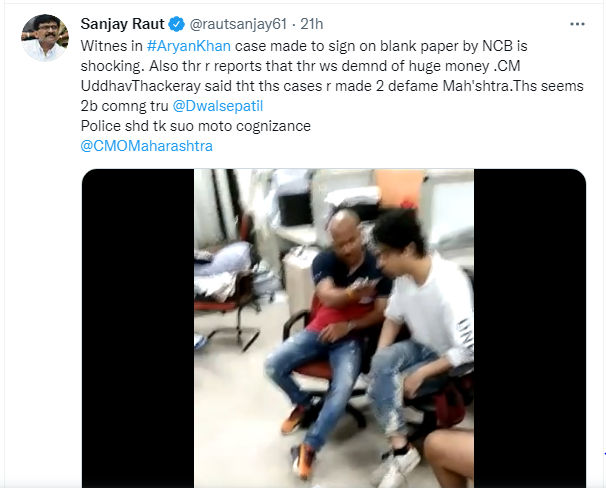Screen dimensions: 606x488
Task: Click the Sanjay Raut display name
Action: 122,24
